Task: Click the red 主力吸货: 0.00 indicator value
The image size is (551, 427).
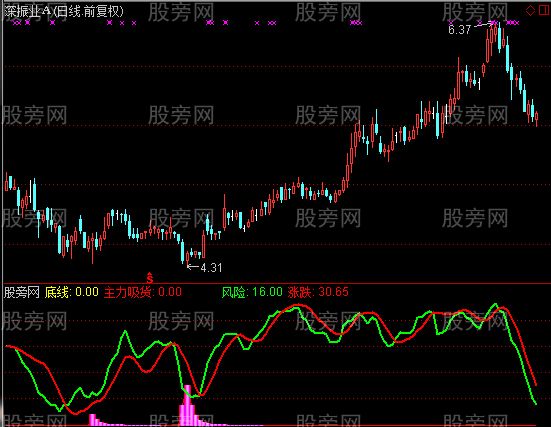Action: click(143, 292)
